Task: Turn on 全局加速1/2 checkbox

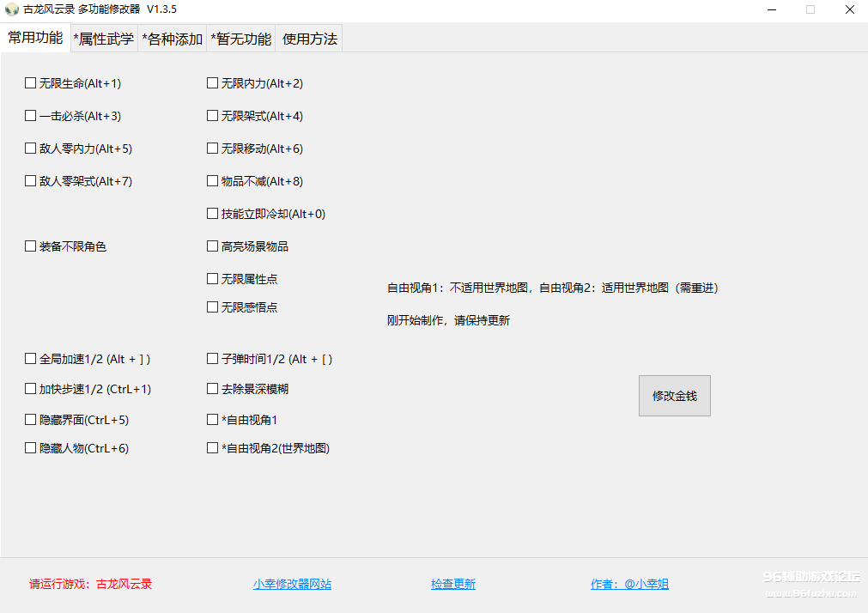Action: tap(31, 359)
